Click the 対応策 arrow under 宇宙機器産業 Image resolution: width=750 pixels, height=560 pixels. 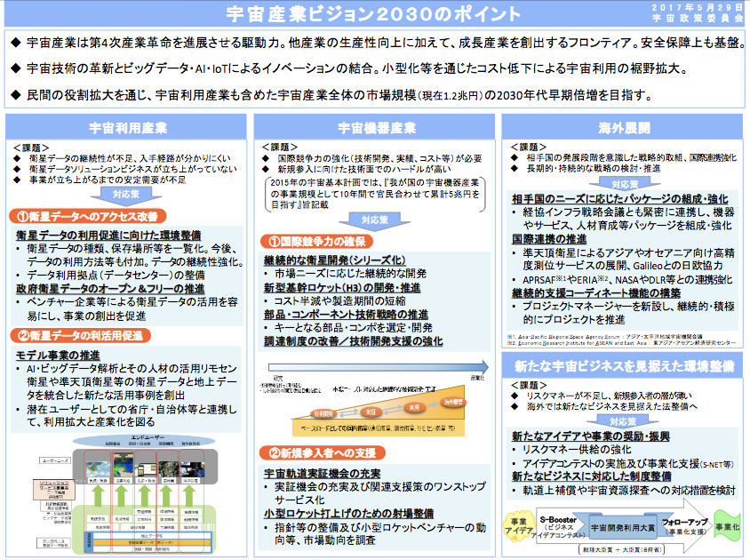(374, 219)
